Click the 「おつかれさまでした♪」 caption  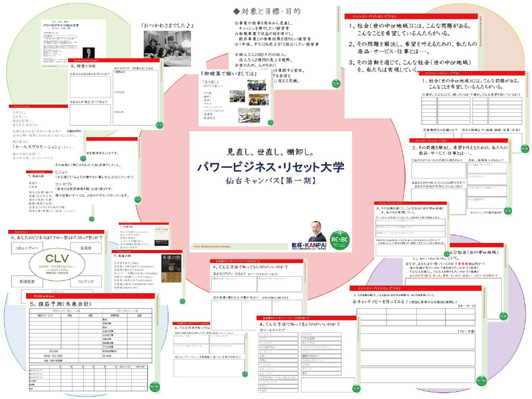(x=167, y=25)
